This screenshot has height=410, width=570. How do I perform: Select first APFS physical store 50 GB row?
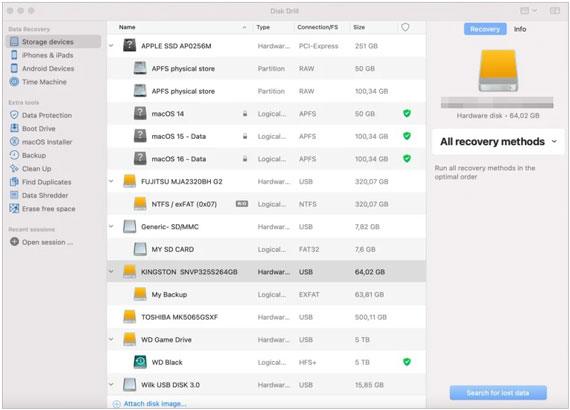(266, 68)
